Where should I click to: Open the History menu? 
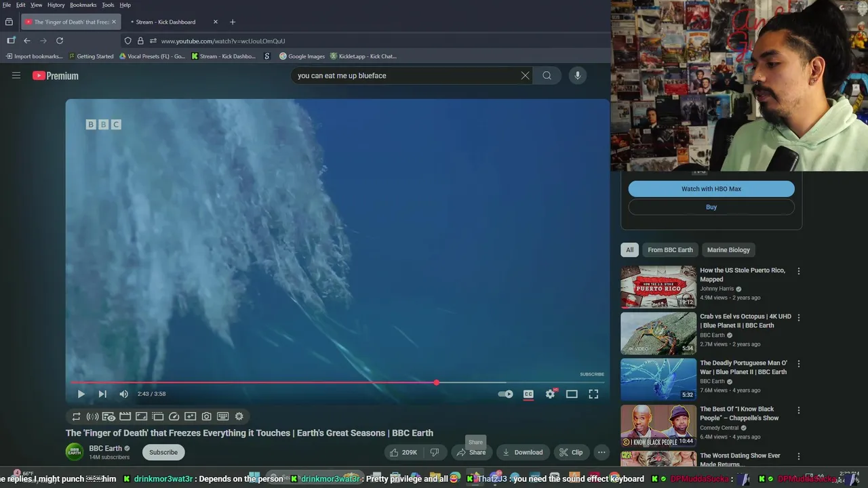[56, 5]
